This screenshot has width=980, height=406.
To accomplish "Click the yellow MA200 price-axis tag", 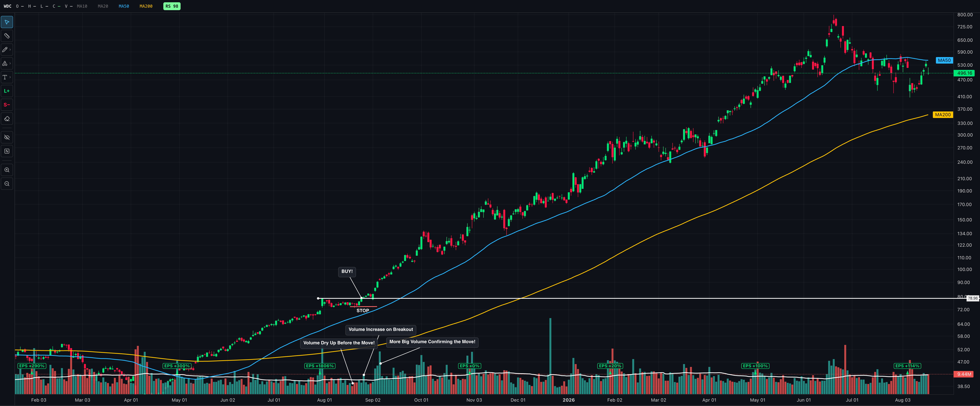I will coord(943,115).
